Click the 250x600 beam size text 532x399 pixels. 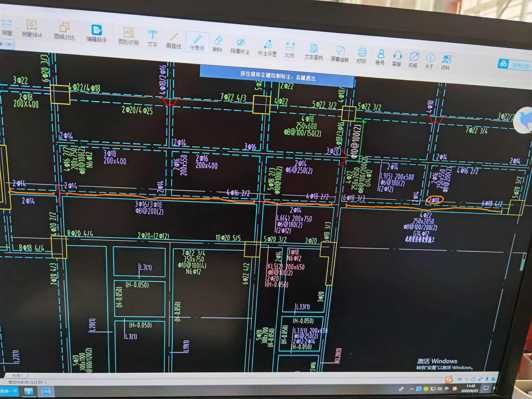point(306,126)
